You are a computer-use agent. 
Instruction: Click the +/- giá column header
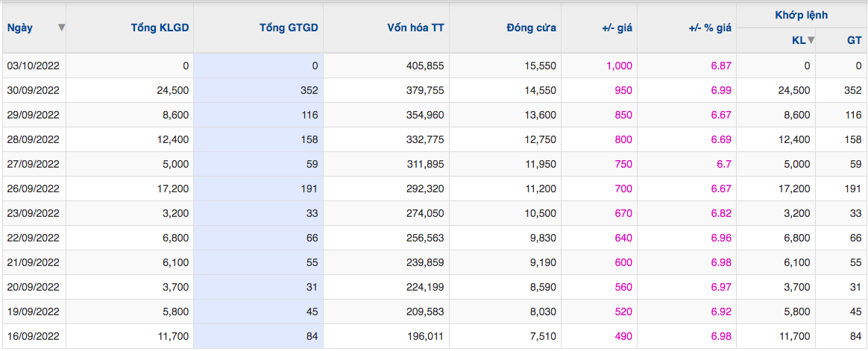point(617,28)
